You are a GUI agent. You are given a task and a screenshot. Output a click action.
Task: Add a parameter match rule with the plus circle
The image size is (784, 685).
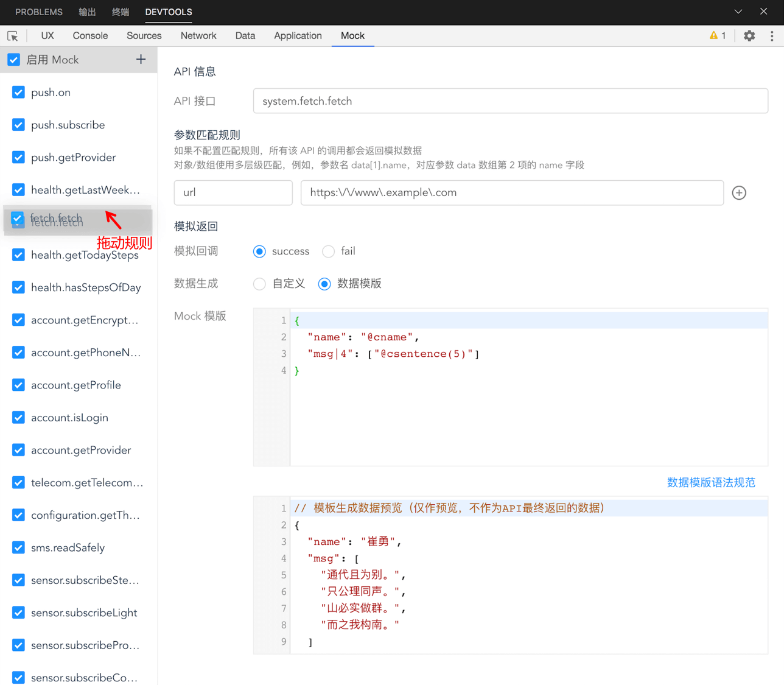tap(738, 192)
